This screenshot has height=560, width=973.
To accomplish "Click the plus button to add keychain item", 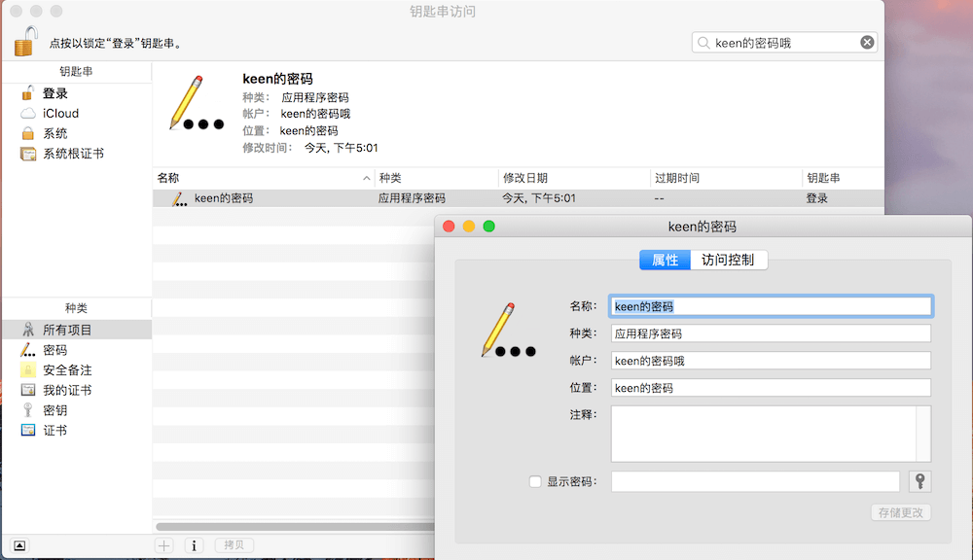I will pyautogui.click(x=164, y=545).
